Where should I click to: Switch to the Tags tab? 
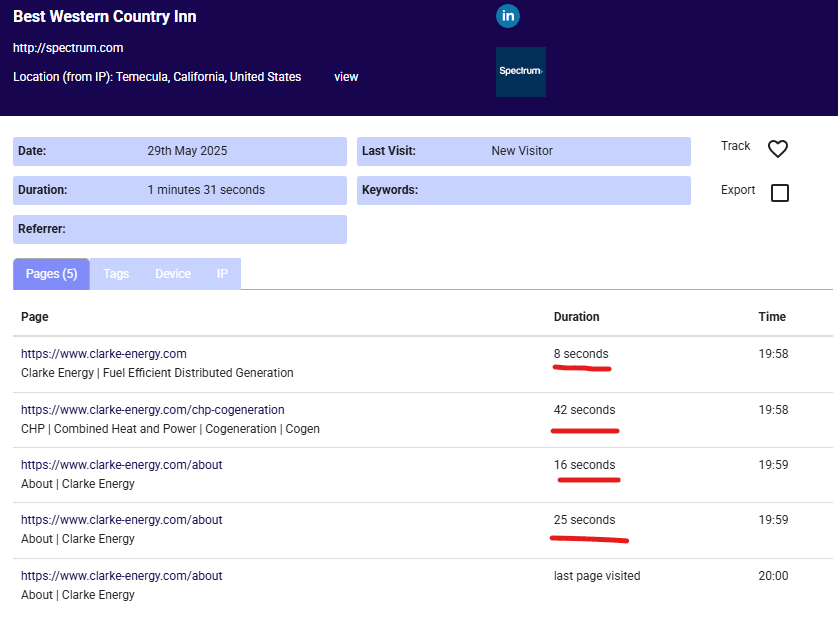[x=116, y=274]
